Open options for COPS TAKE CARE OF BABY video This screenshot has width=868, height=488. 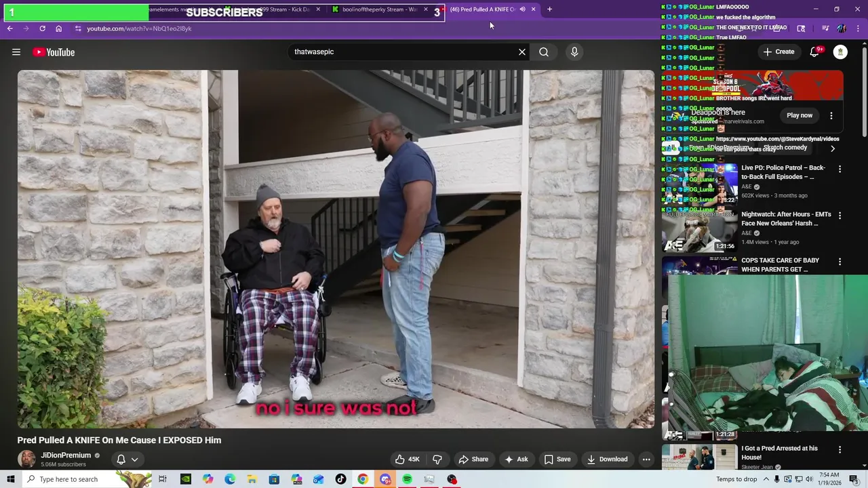[840, 262]
